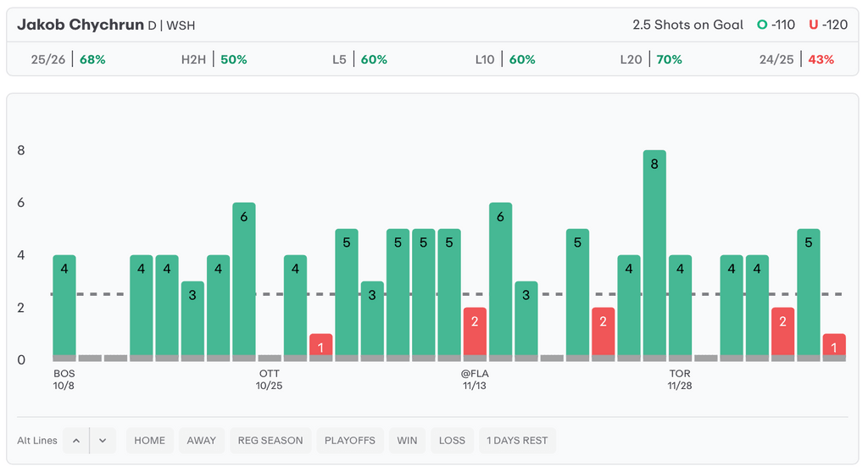Filter games by WIN
This screenshot has height=473, width=868.
407,441
